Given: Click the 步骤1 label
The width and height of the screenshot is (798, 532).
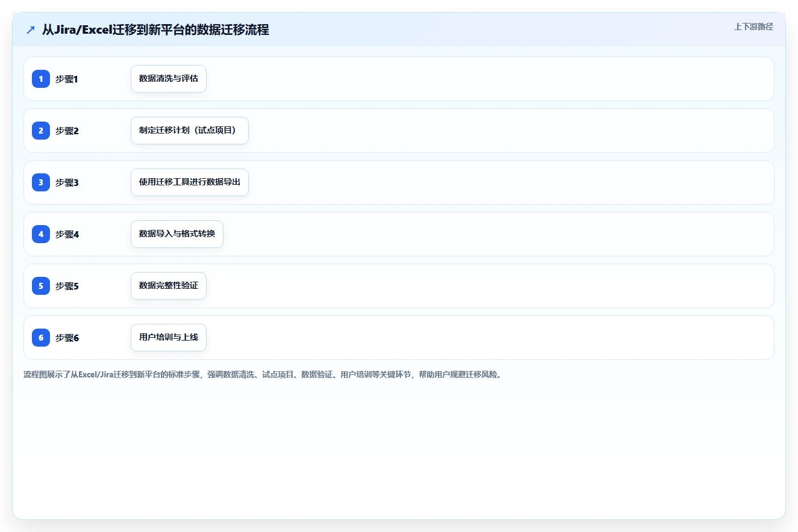Looking at the screenshot, I should click(x=67, y=79).
